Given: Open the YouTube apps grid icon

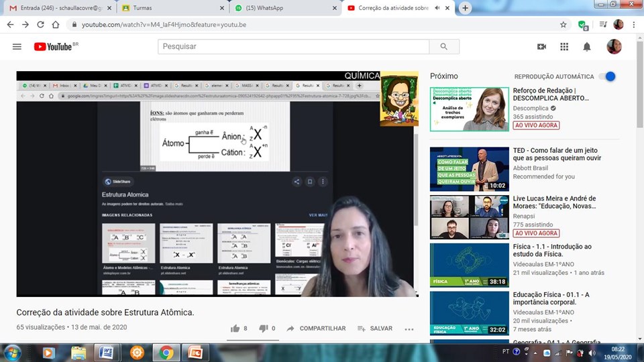Looking at the screenshot, I should [564, 46].
